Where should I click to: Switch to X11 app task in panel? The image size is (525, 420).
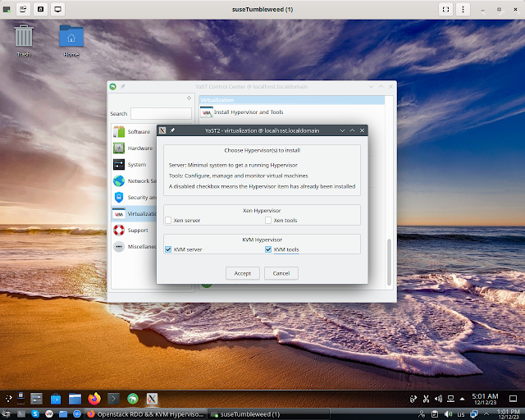pyautogui.click(x=152, y=398)
